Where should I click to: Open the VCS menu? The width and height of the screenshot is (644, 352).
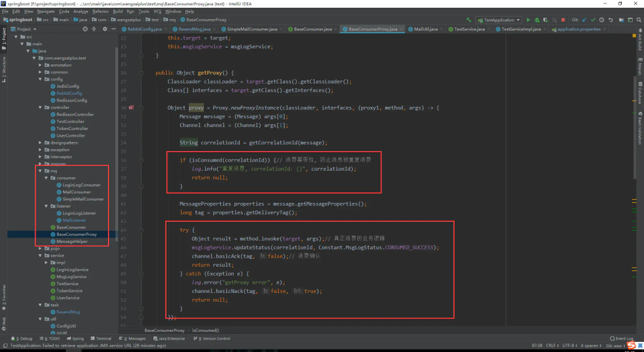(157, 11)
